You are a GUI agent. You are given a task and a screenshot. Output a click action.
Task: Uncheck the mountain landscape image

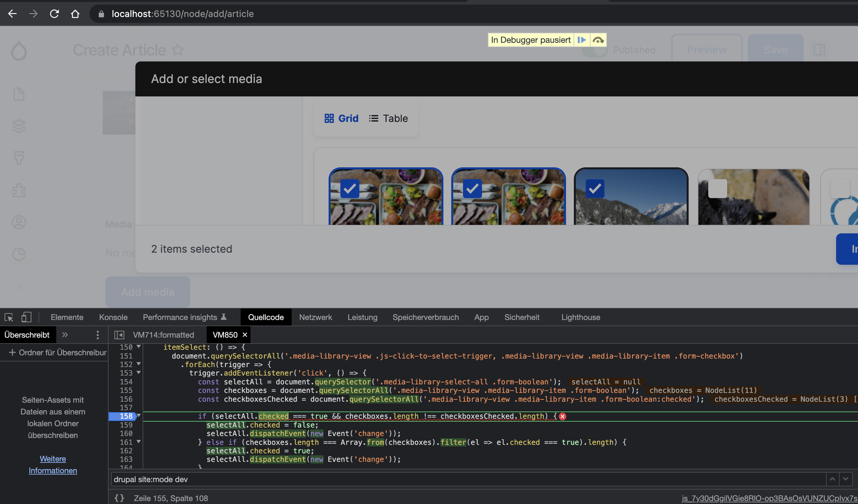594,189
